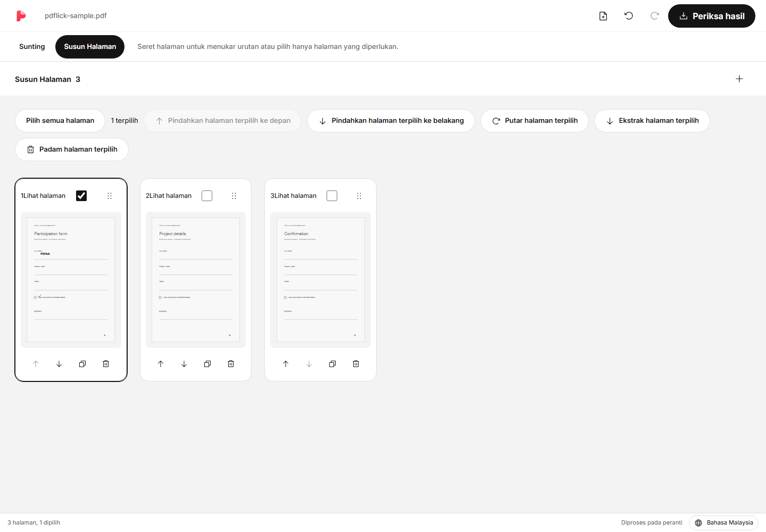Open the Confirmation page thumbnail
766x532 pixels.
(x=320, y=280)
